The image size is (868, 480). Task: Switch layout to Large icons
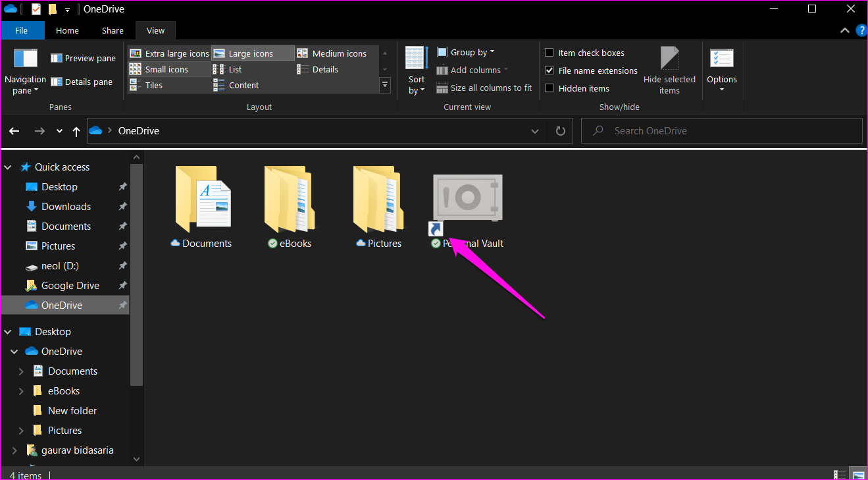click(253, 53)
